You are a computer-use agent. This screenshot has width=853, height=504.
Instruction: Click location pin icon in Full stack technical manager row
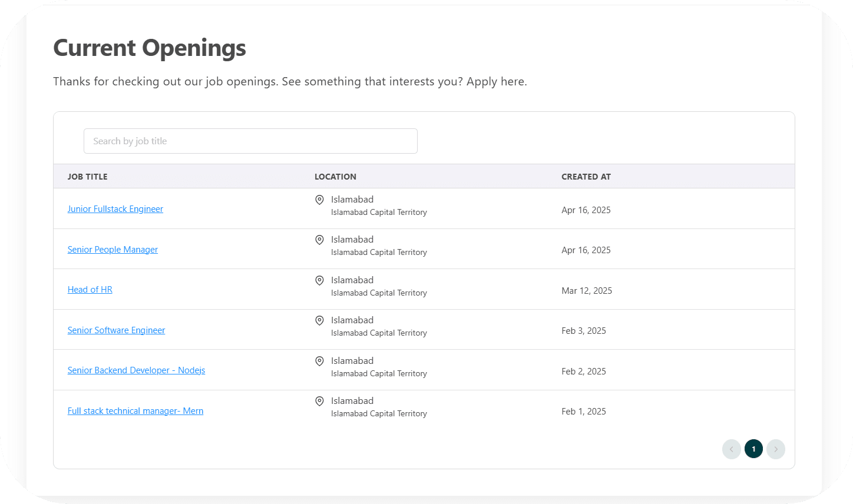pos(319,402)
